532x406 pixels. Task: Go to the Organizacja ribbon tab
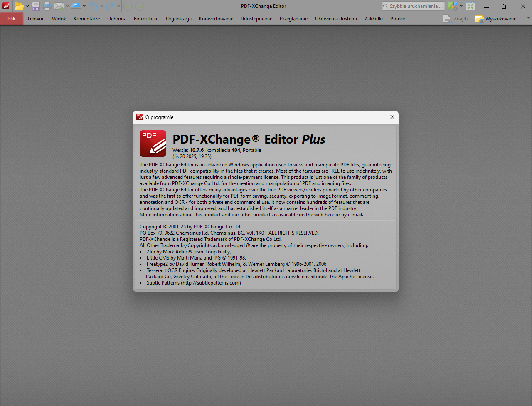(x=179, y=19)
